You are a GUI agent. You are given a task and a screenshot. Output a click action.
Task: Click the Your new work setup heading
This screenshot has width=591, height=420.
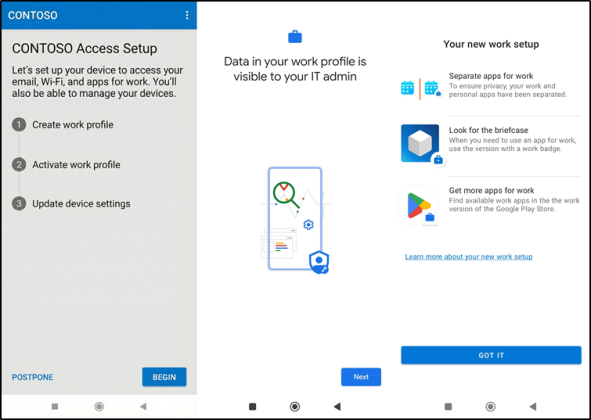491,44
